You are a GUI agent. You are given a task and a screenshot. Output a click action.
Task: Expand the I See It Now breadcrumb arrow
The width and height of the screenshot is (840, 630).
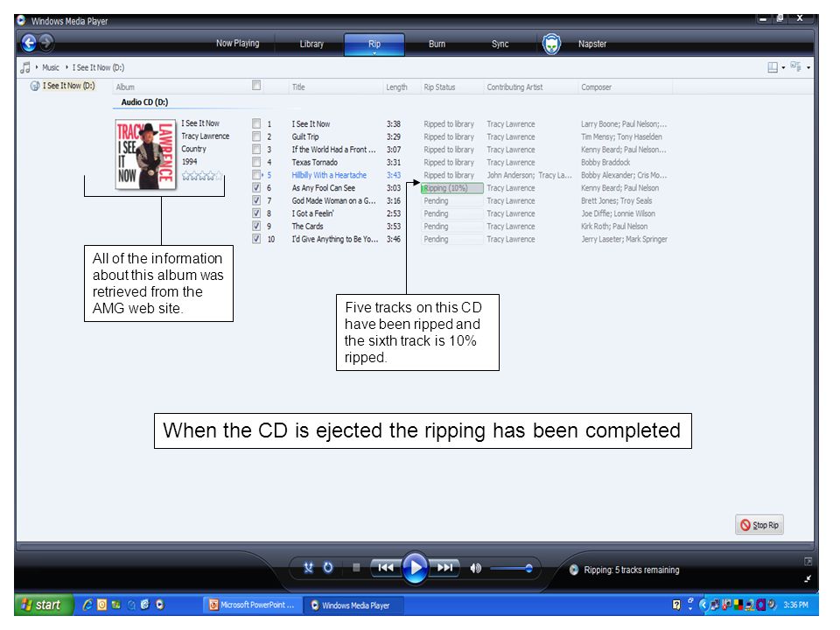pos(67,67)
